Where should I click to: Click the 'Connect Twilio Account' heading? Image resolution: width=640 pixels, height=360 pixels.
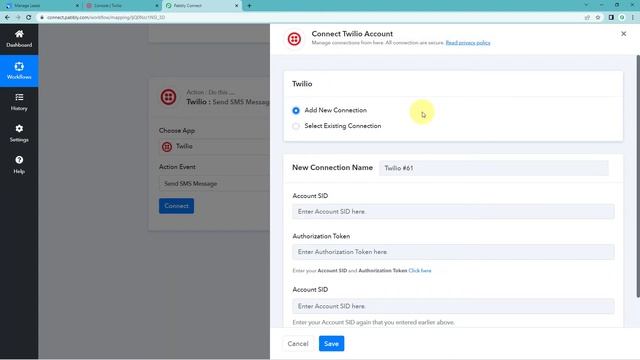pos(352,34)
